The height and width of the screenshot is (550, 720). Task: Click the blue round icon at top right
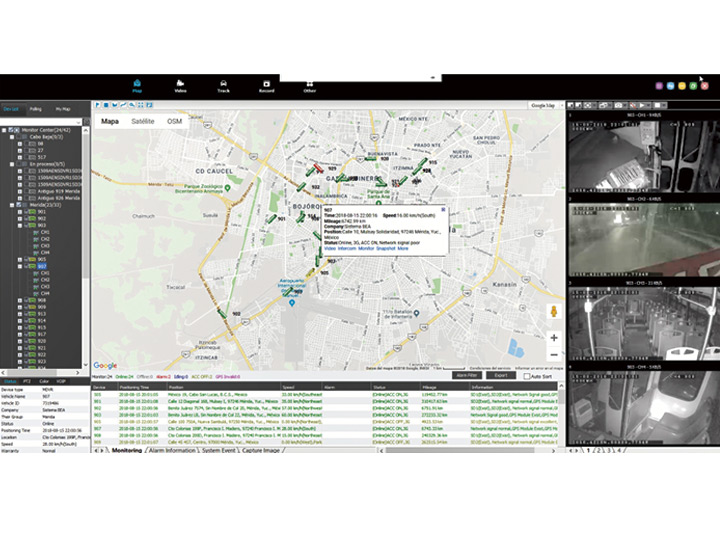(x=670, y=86)
